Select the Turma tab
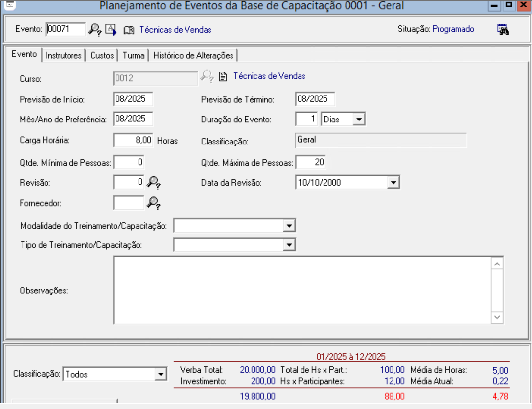This screenshot has width=532, height=409. click(x=134, y=55)
